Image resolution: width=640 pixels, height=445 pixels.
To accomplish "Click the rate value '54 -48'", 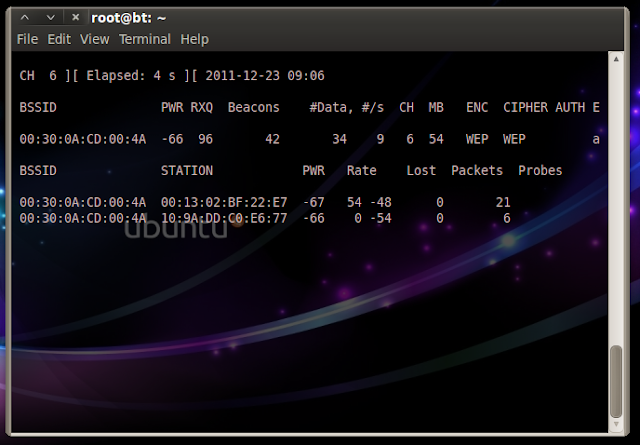I will tap(369, 202).
